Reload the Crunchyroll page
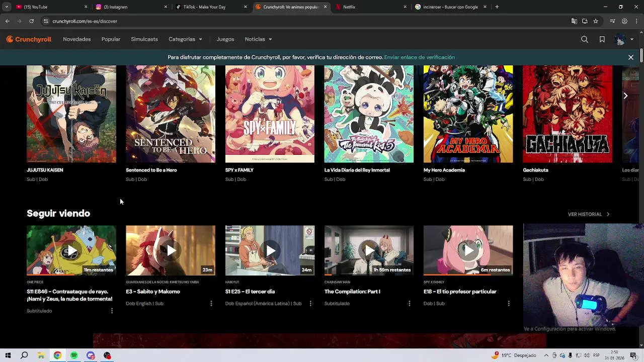644x362 pixels. coord(31,21)
